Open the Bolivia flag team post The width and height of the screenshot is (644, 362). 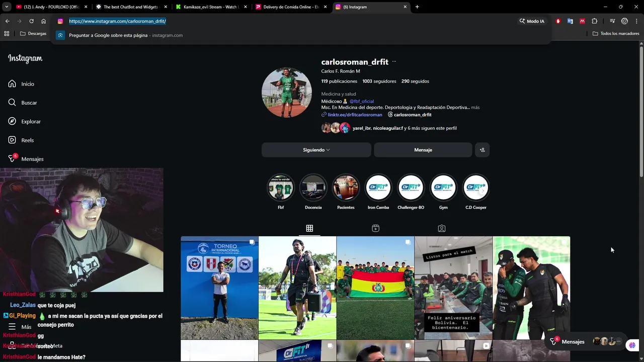(x=375, y=288)
